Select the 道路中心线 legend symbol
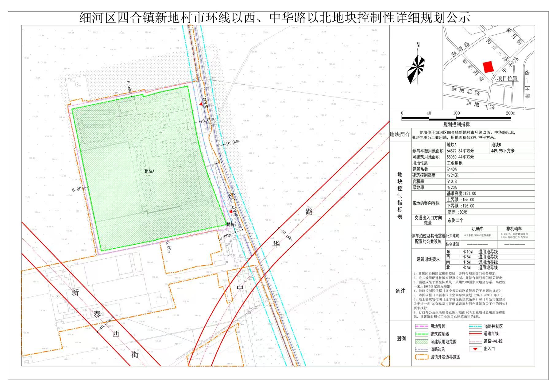Image resolution: width=556 pixels, height=392 pixels. click(475, 341)
